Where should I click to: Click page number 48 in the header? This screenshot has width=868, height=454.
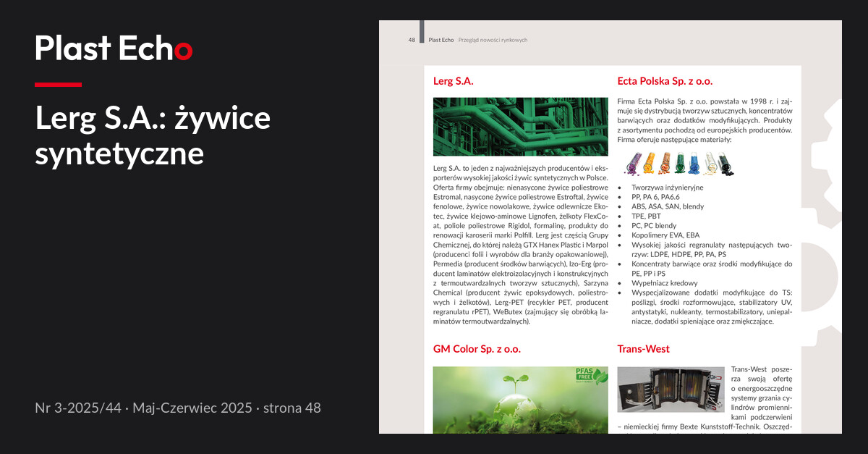tap(412, 40)
